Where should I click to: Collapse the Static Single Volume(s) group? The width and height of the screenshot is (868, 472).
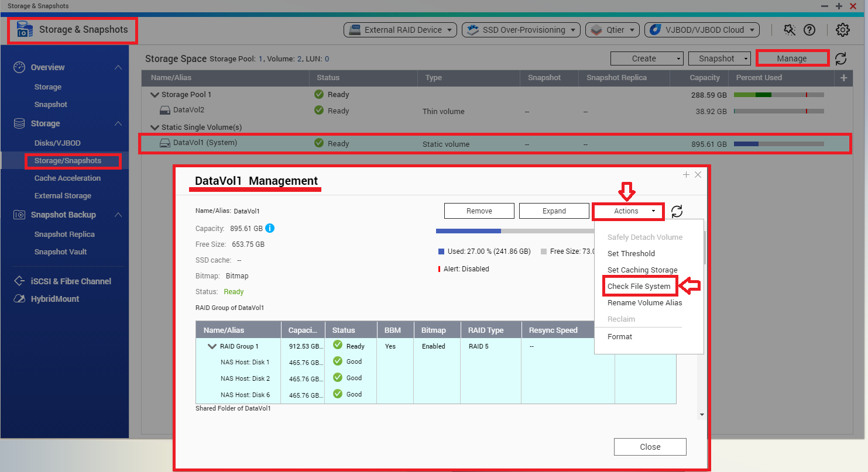click(x=155, y=128)
